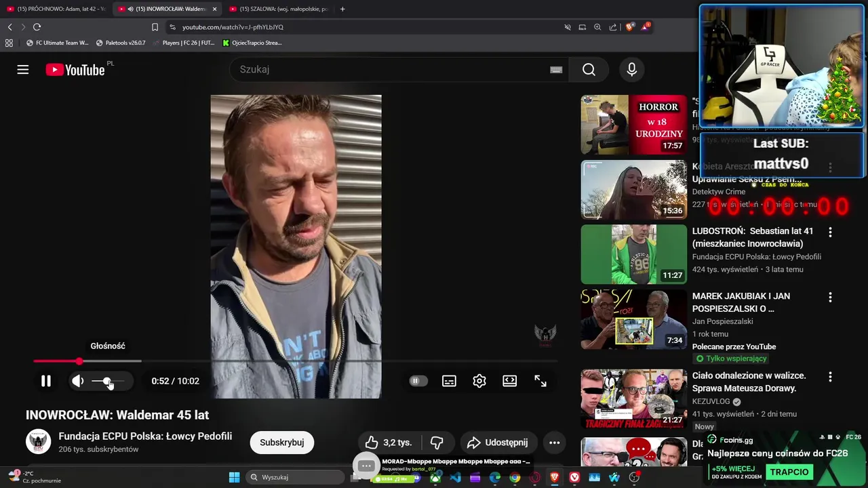The width and height of the screenshot is (868, 488).
Task: Share this page from address bar
Action: tap(613, 27)
